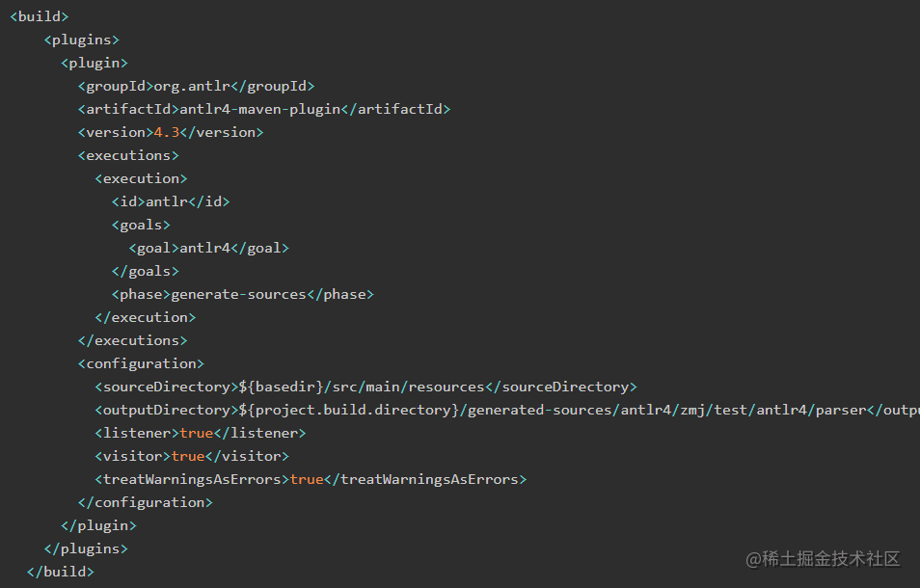Click the sourceDirectory path value
Viewport: 920px width, 588px height.
point(361,387)
